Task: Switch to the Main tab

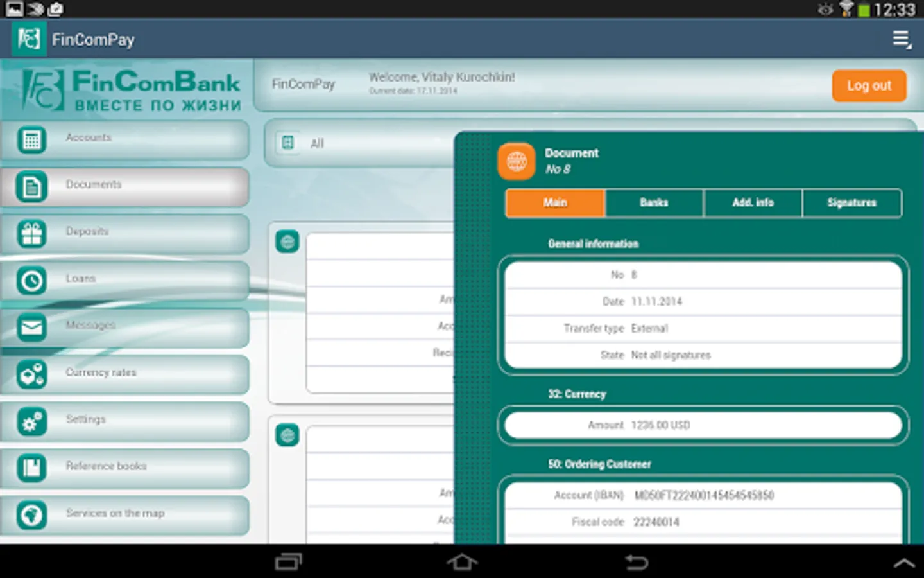Action: pyautogui.click(x=555, y=203)
